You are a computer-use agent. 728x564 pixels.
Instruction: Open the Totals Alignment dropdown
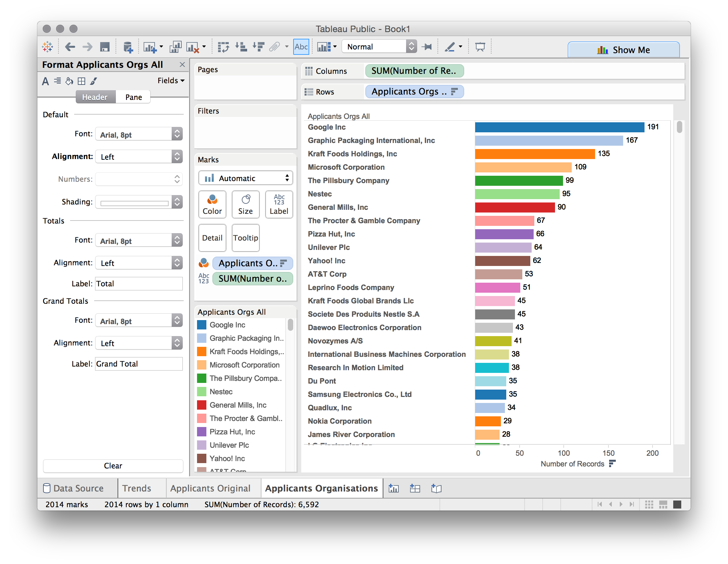(x=139, y=263)
